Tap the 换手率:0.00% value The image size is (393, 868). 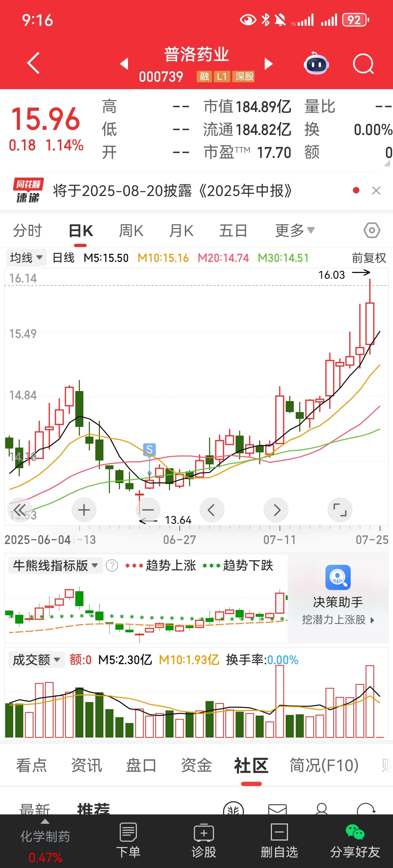tap(262, 660)
